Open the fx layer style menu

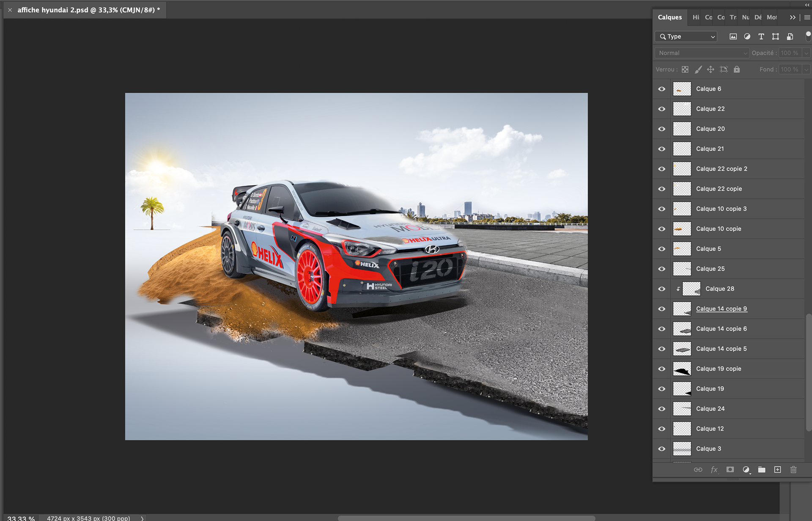point(714,470)
